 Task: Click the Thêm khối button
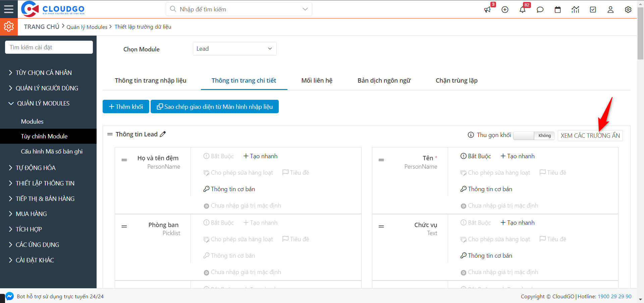126,107
